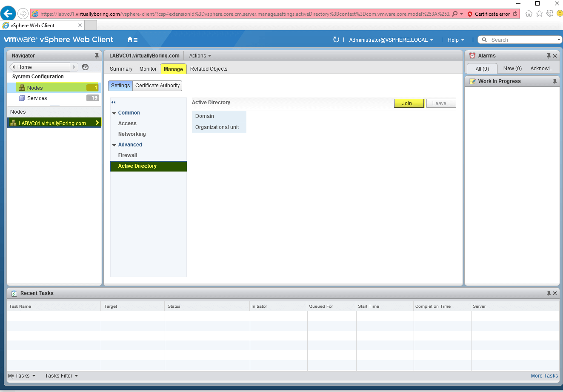
Task: Click the Certificate error indicator
Action: tap(489, 14)
